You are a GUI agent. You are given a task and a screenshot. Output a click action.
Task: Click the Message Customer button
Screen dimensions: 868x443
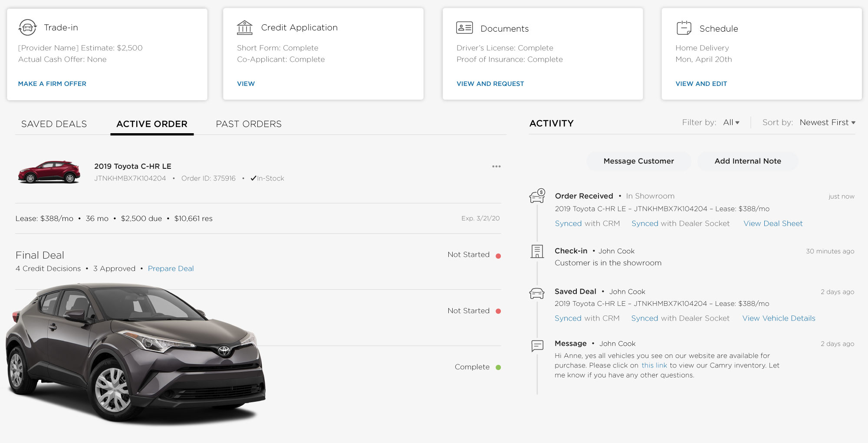coord(639,161)
